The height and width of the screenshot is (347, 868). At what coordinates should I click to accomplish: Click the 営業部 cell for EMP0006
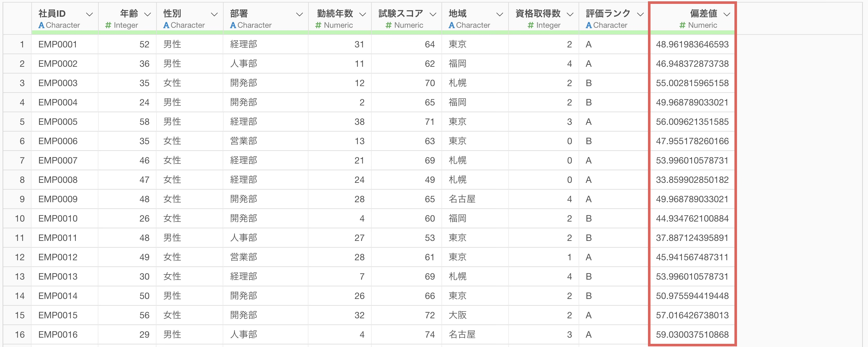244,141
